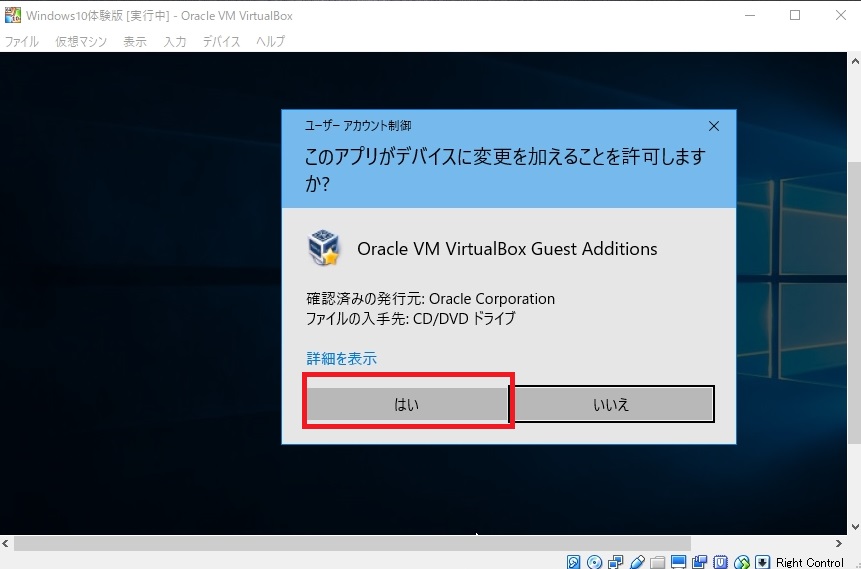
Task: Click the CPU virtualization chip status icon
Action: pyautogui.click(x=720, y=562)
